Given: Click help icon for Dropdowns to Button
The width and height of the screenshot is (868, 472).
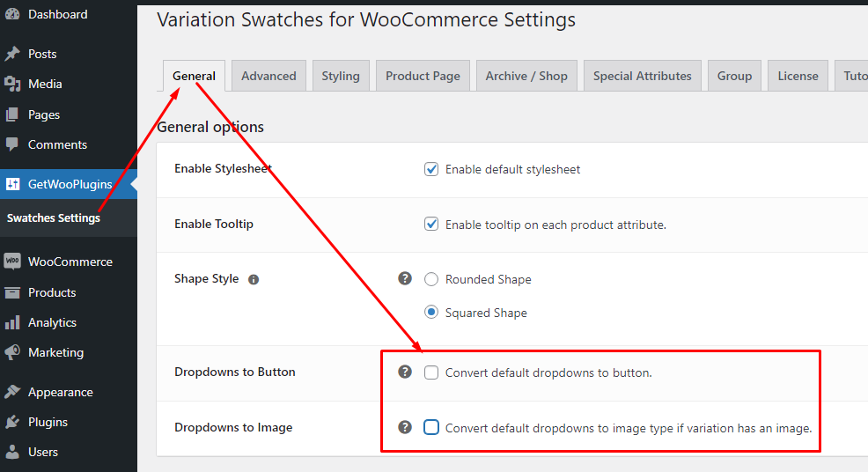Looking at the screenshot, I should tap(405, 372).
